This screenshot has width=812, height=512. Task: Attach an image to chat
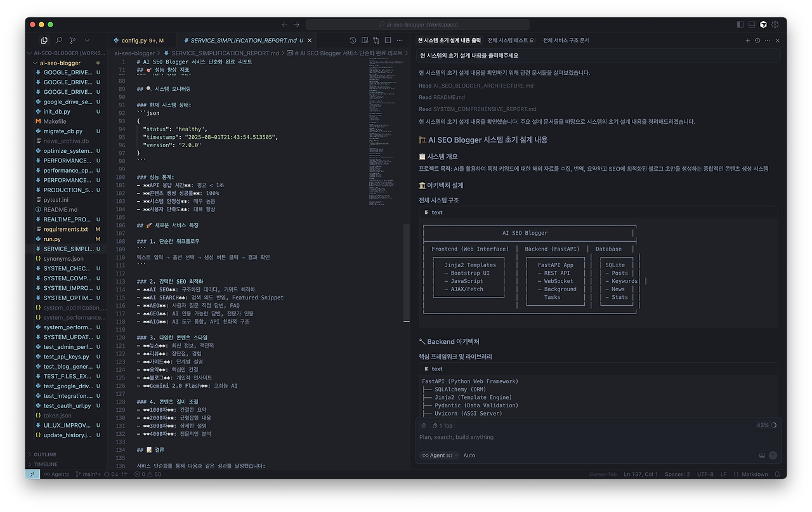(762, 456)
